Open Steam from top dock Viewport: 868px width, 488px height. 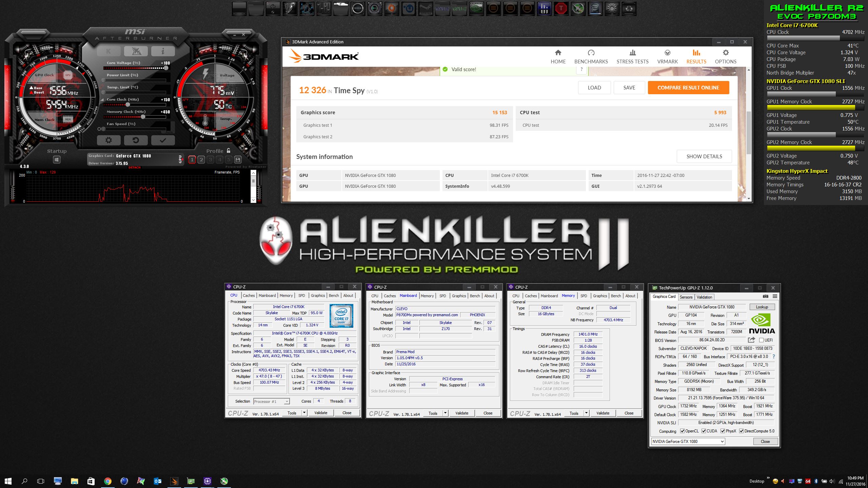pyautogui.click(x=426, y=8)
